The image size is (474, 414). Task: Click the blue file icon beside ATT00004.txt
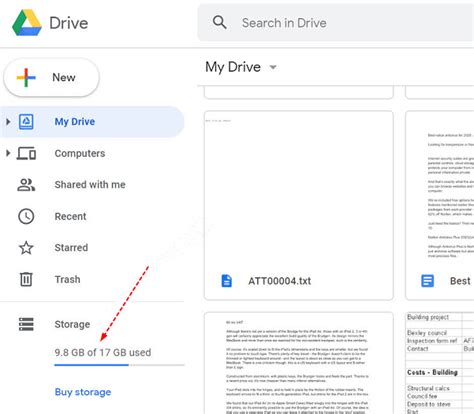[227, 281]
